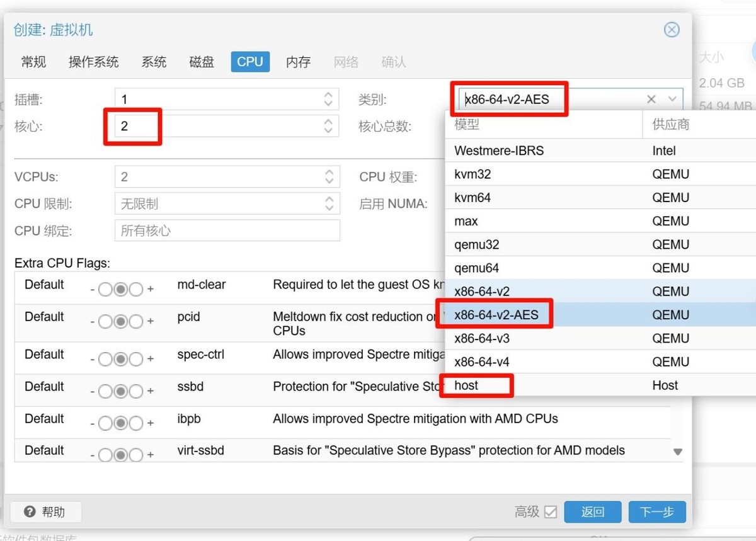756x541 pixels.
Task: Adjust the CPU 限制 spinner arrows
Action: (x=328, y=203)
